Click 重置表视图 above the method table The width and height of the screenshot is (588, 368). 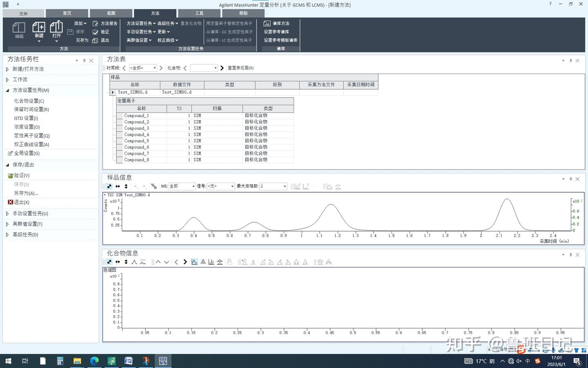click(240, 67)
